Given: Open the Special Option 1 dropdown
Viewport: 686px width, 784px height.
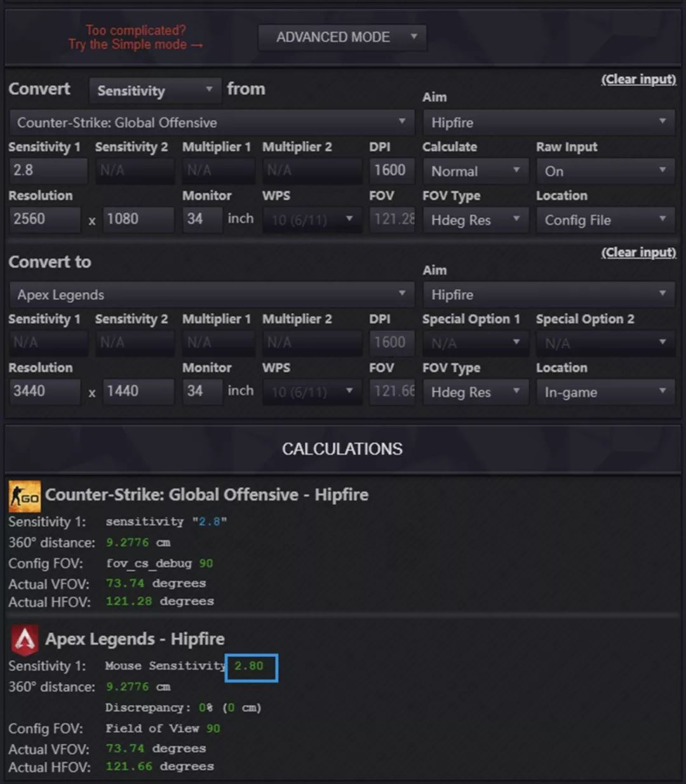Looking at the screenshot, I should point(476,343).
